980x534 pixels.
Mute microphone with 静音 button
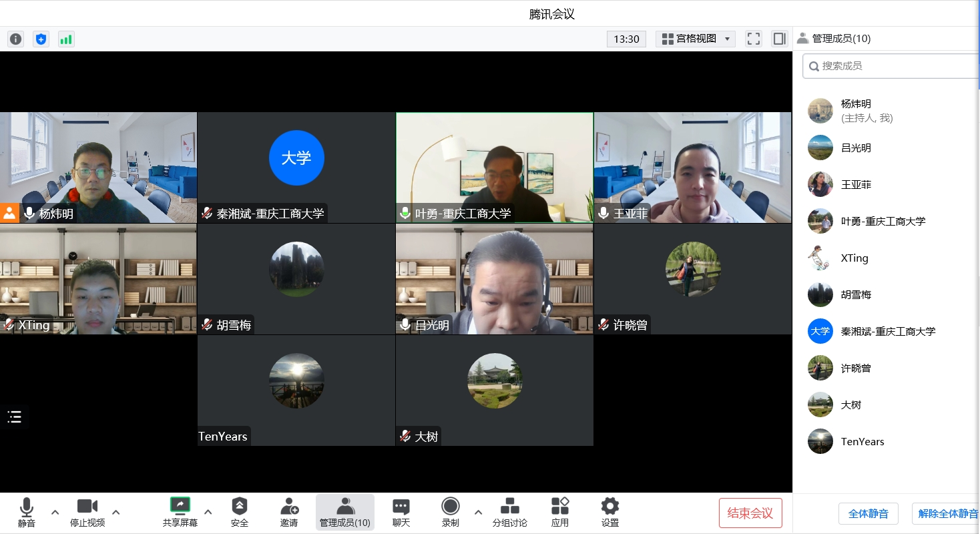pos(27,512)
